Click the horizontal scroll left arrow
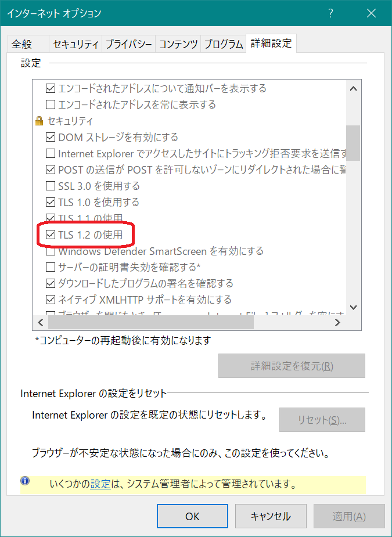Image resolution: width=392 pixels, height=537 pixels. tap(41, 322)
